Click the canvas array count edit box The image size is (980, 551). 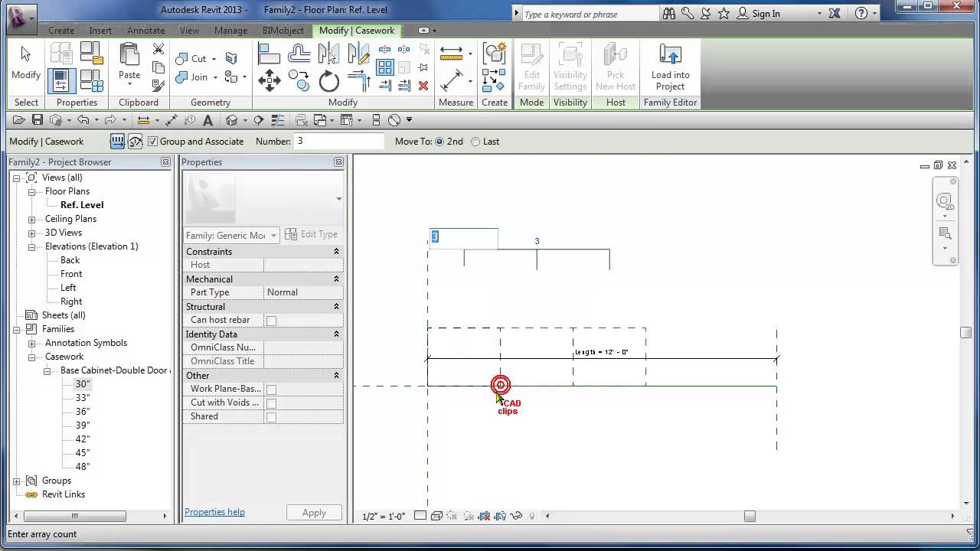463,238
